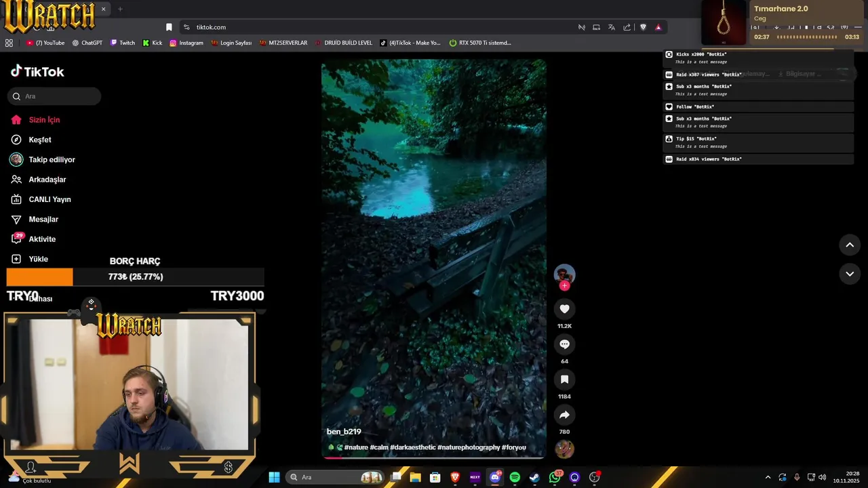Image resolution: width=868 pixels, height=488 pixels.
Task: Go to the previous video with up arrow
Action: click(x=850, y=245)
